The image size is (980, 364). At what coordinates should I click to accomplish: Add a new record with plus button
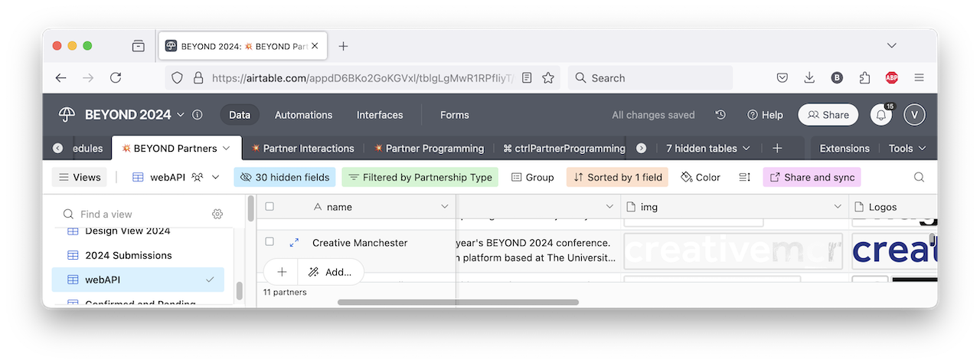tap(282, 271)
